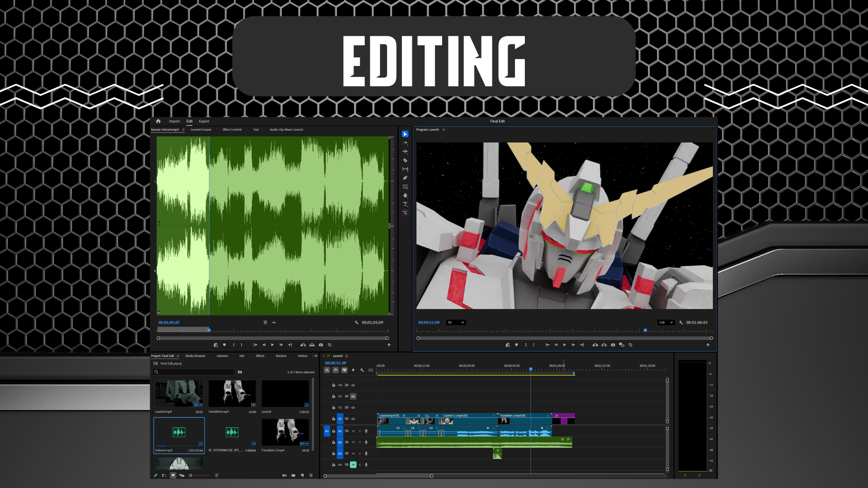This screenshot has height=488, width=868.
Task: Select the Selection tool in the tools panel
Action: coord(405,134)
